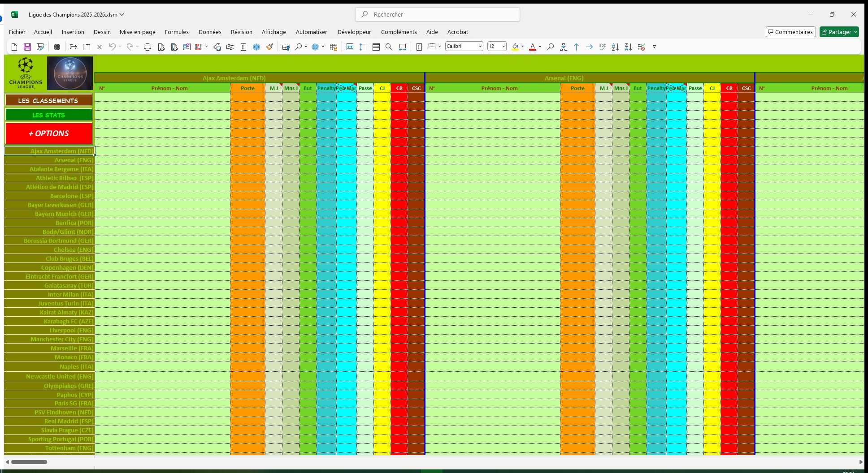Expand the font color dropdown arrow

540,47
